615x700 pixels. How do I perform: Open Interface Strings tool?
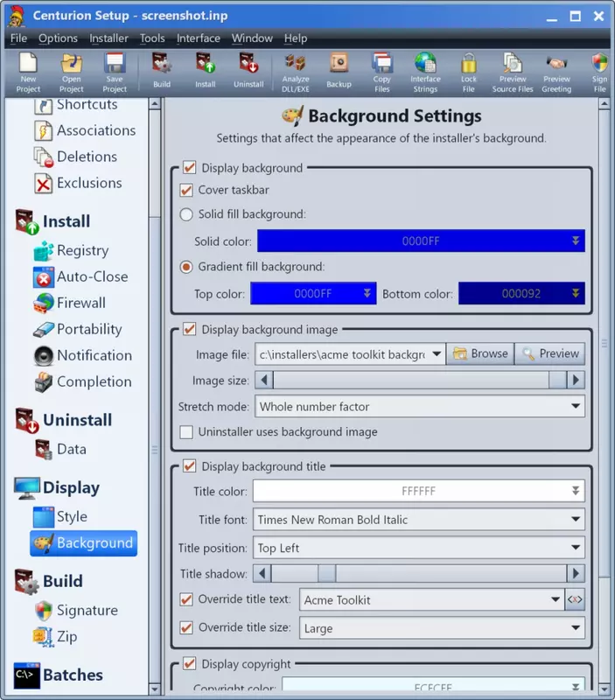coord(425,73)
